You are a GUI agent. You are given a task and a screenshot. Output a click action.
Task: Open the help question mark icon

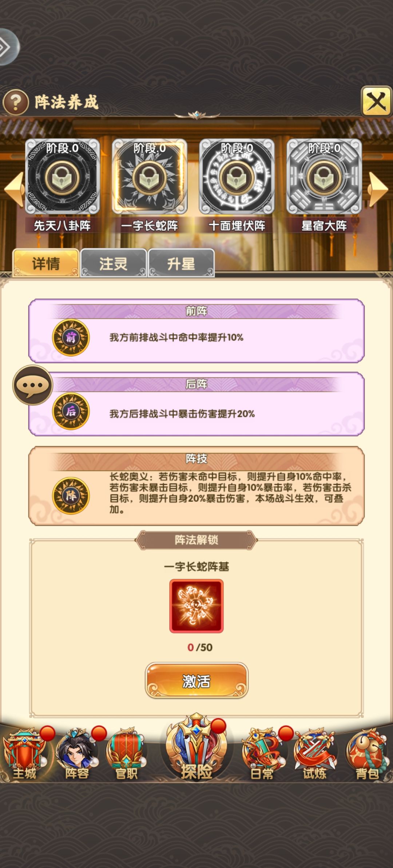click(x=15, y=103)
